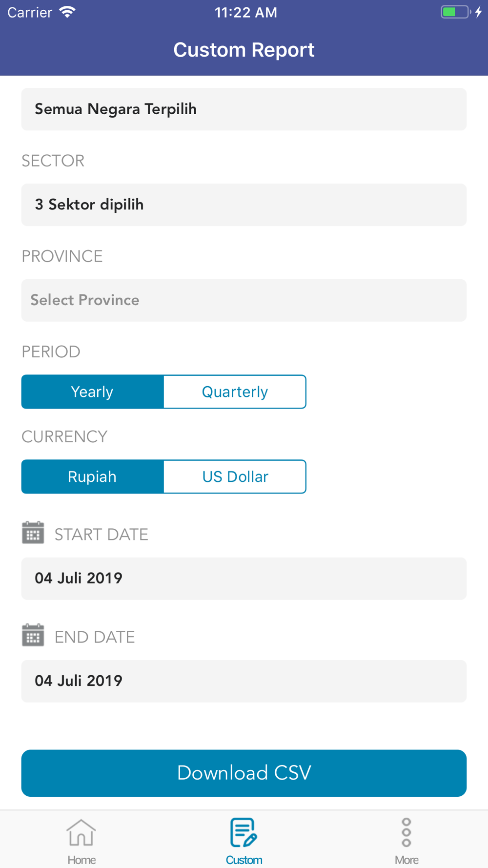The height and width of the screenshot is (868, 488).
Task: Tap the More three-dots icon
Action: [407, 832]
